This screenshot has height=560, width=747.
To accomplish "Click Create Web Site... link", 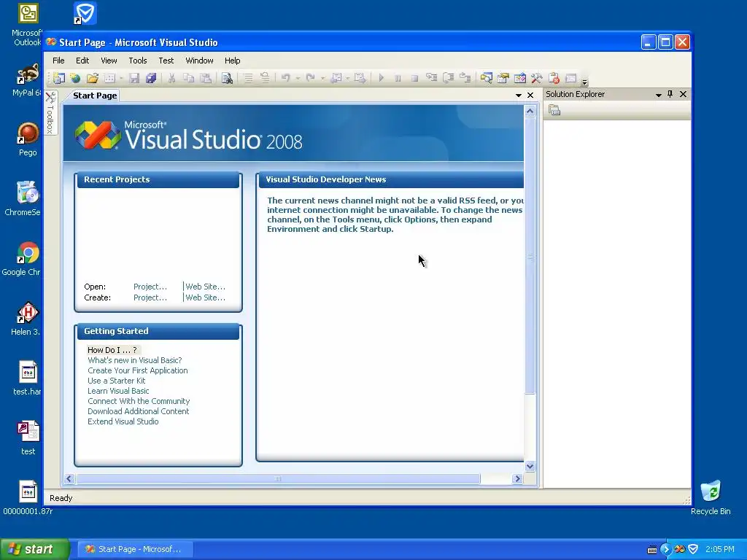I will click(205, 297).
